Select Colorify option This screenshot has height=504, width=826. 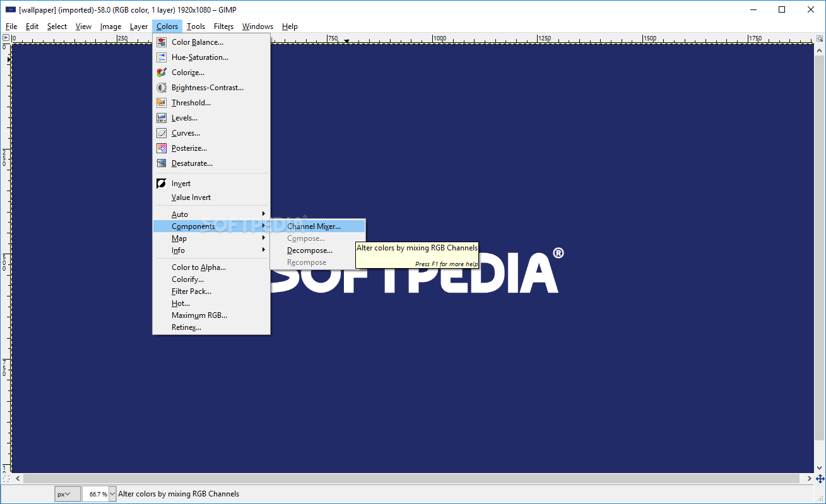point(211,279)
